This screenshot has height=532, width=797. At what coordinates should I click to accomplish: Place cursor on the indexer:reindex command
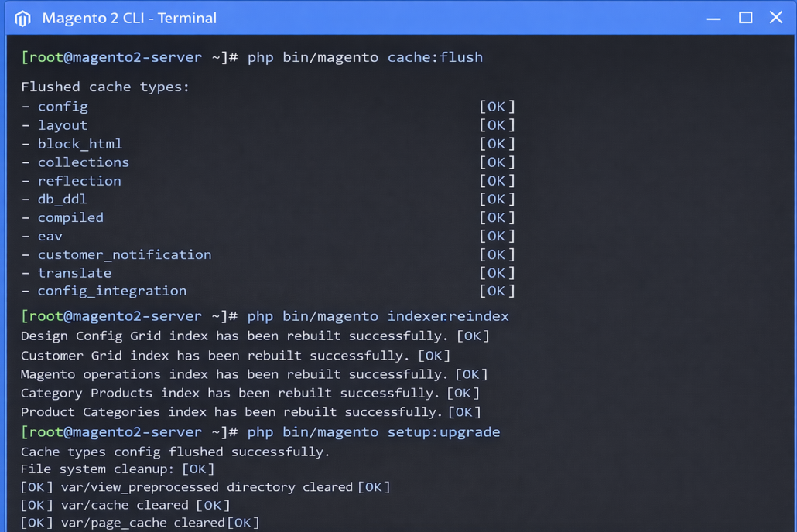448,316
